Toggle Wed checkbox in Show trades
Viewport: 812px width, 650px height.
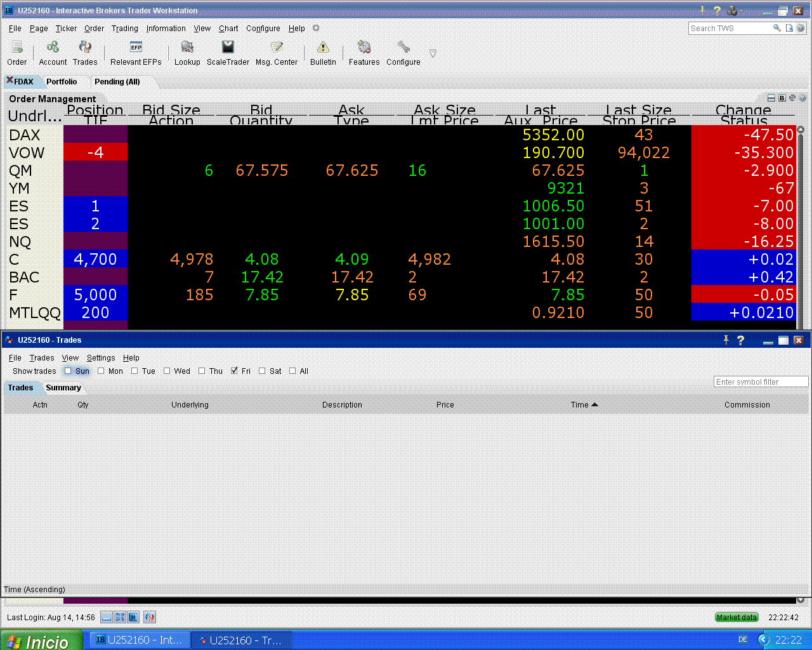(x=167, y=371)
